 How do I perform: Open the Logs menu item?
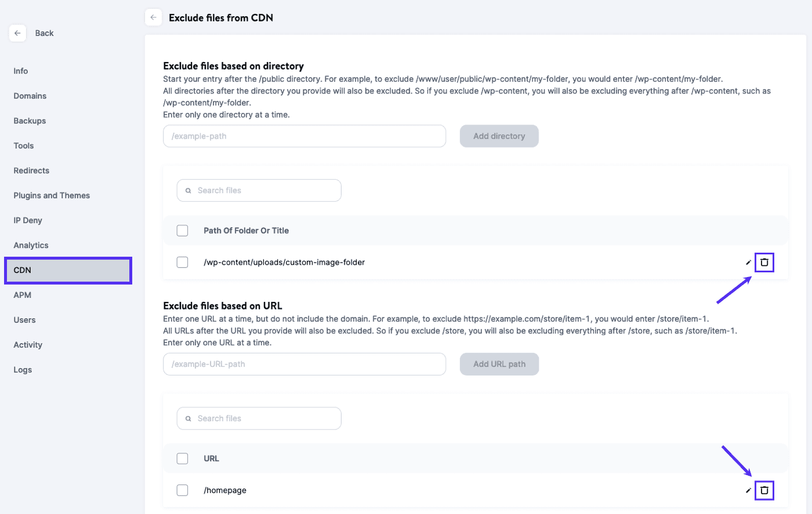coord(23,370)
